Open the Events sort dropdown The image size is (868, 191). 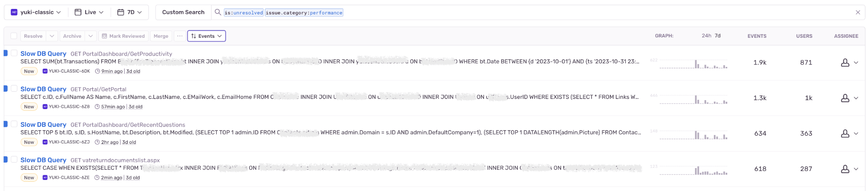(206, 36)
